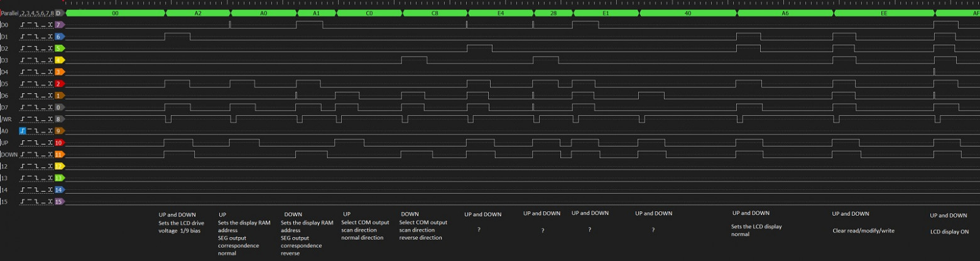Click the DOWN channel name label
Viewport: 980px width, 261px height.
pyautogui.click(x=9, y=154)
